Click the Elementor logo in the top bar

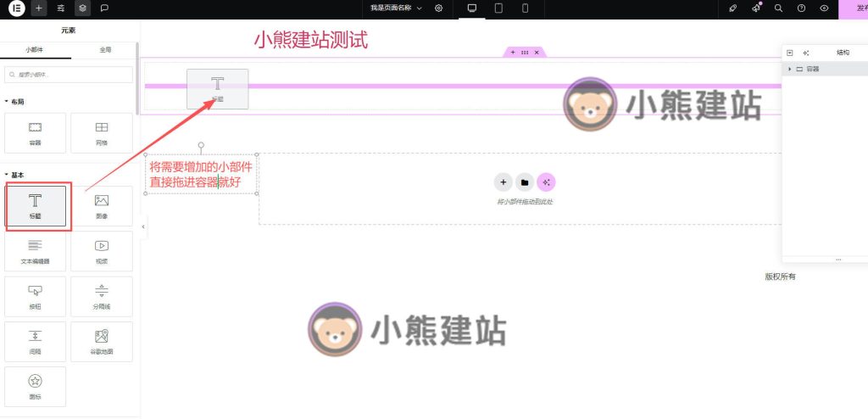coord(17,8)
